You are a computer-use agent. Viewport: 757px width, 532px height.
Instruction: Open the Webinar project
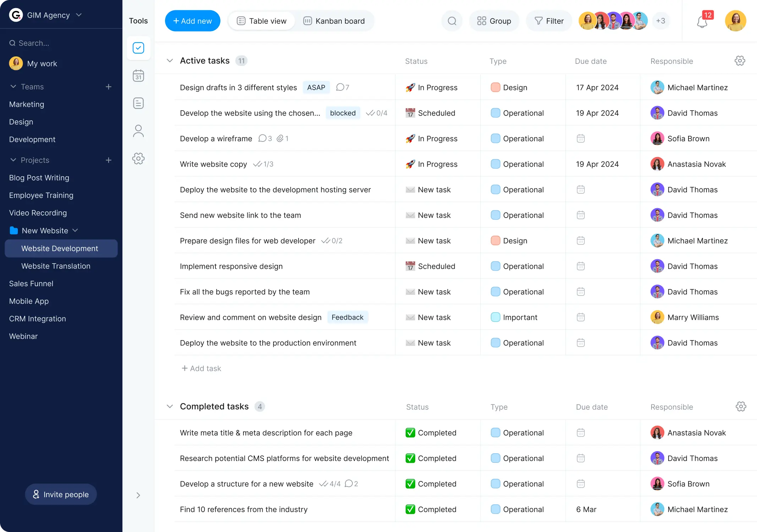(x=23, y=336)
